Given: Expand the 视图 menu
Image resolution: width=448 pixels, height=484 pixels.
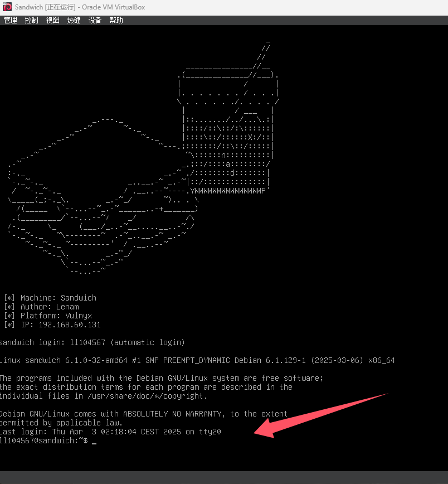Looking at the screenshot, I should 52,20.
